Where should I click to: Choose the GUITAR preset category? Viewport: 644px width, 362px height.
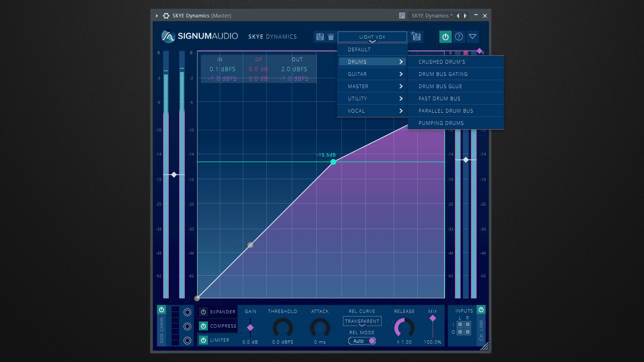(372, 74)
